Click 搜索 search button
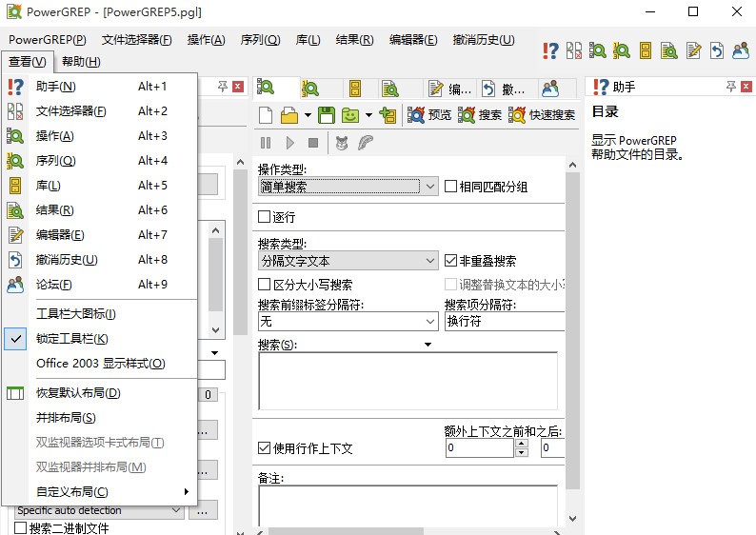 click(x=480, y=115)
